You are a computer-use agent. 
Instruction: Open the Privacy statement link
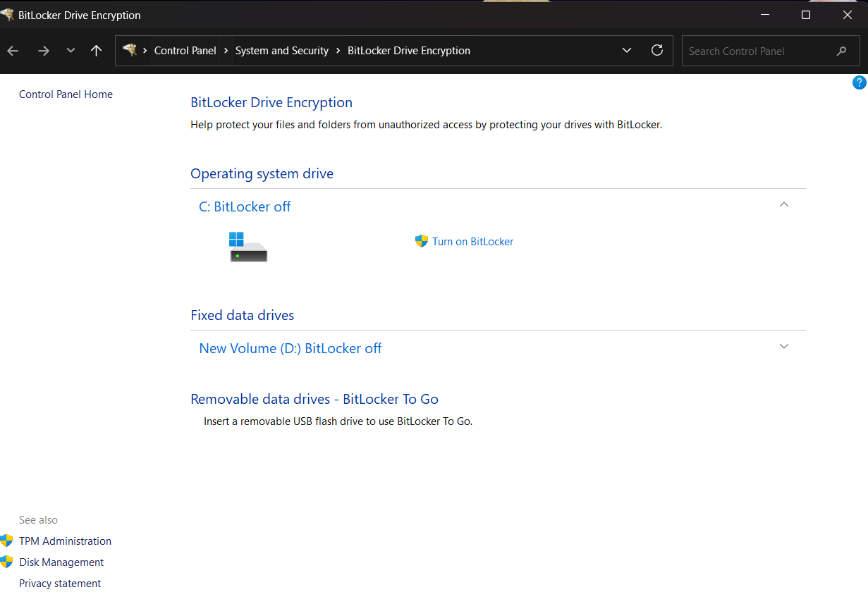(x=59, y=583)
